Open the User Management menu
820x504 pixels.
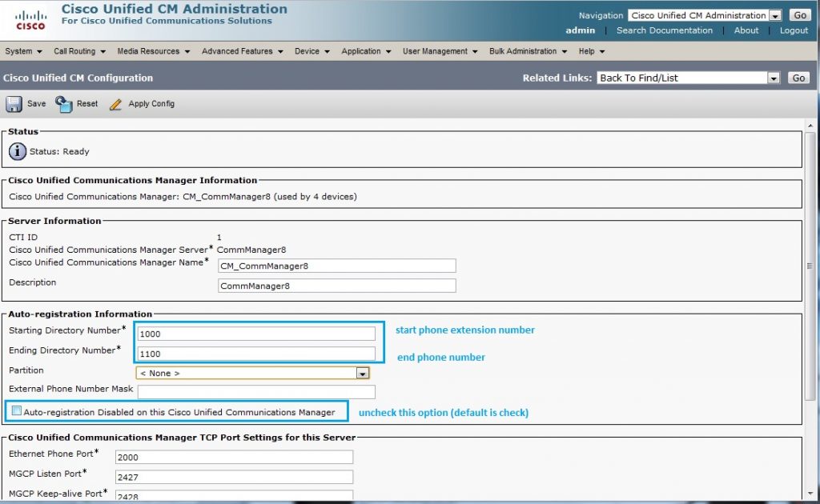(x=440, y=51)
